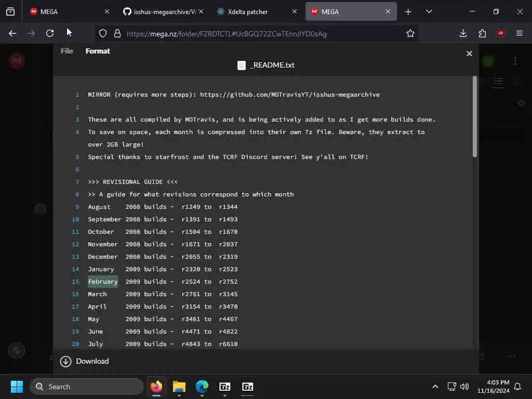
Task: View site security lock info
Action: (x=117, y=33)
